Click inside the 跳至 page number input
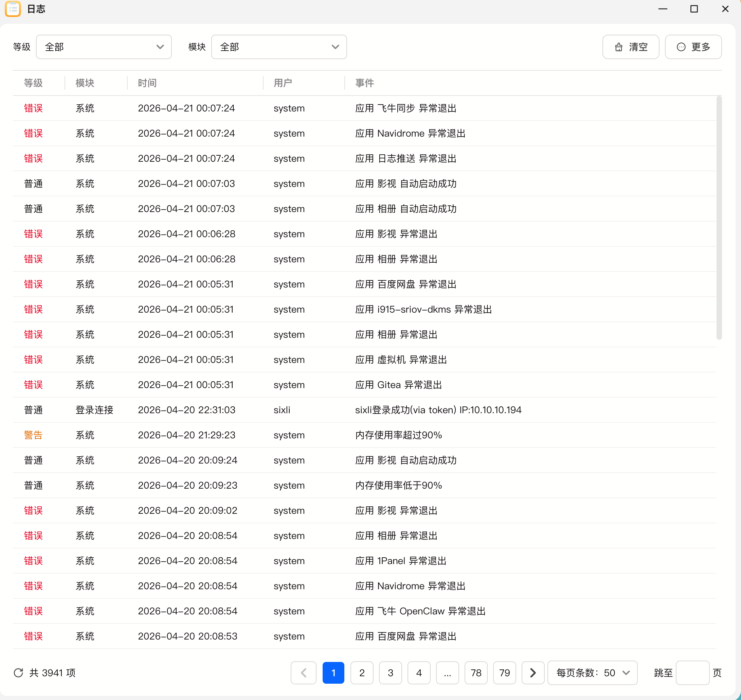The width and height of the screenshot is (741, 700). point(692,673)
